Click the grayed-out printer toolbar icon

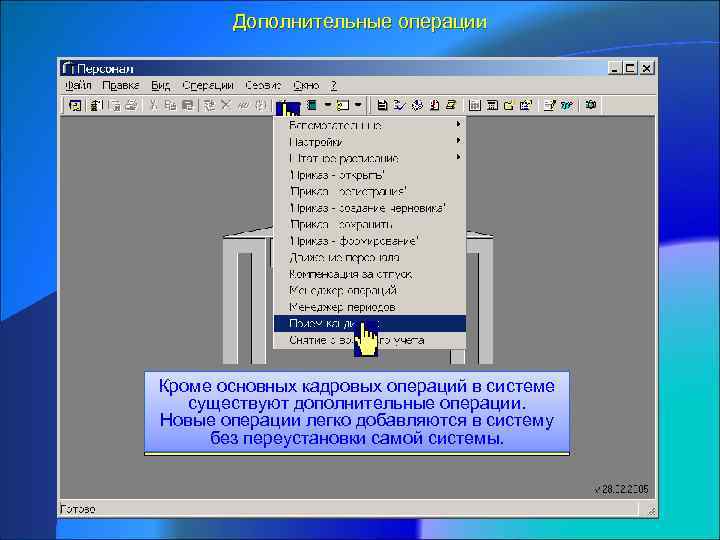(x=132, y=106)
